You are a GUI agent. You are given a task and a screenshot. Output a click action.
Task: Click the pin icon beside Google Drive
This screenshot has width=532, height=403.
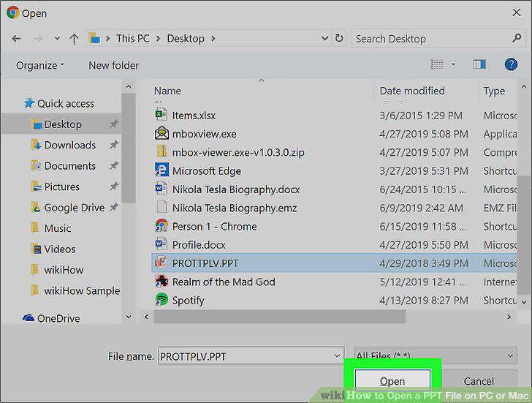(114, 207)
